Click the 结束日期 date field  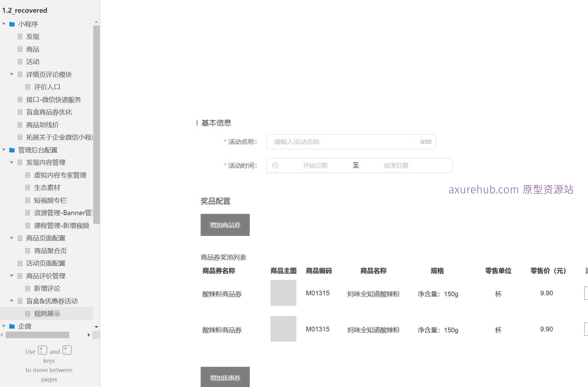396,165
